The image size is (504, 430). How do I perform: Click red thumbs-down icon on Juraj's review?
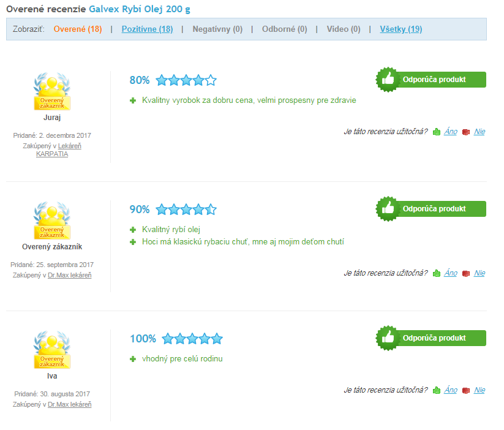[x=466, y=132]
